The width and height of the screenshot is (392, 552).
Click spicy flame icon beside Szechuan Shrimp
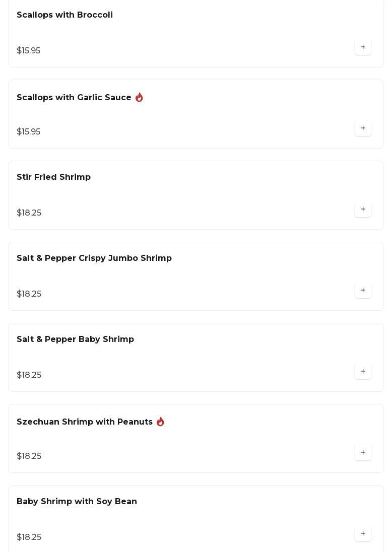(160, 422)
